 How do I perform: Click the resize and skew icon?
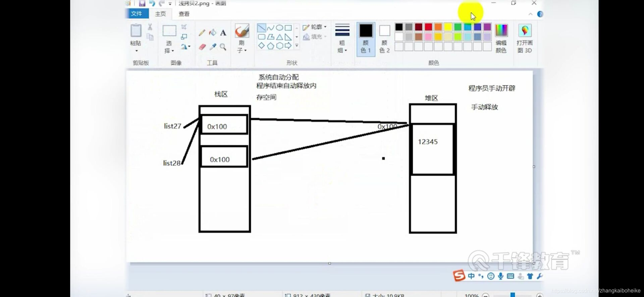coord(184,37)
